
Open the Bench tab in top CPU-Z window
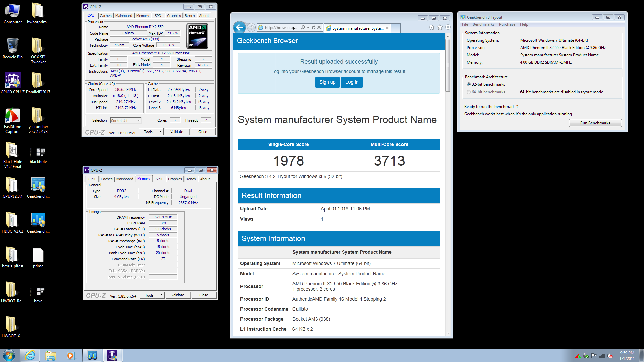pyautogui.click(x=190, y=16)
